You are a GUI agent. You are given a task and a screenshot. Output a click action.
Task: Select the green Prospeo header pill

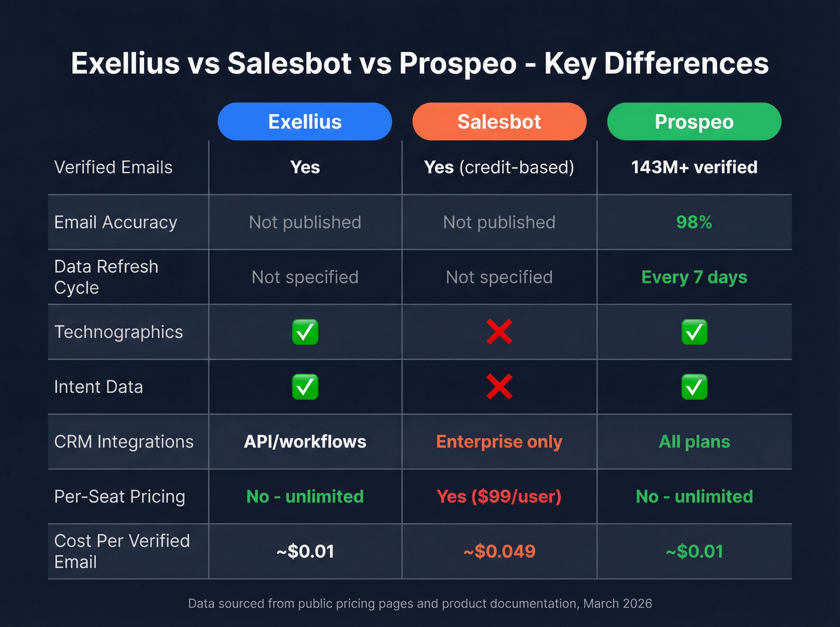pos(694,122)
